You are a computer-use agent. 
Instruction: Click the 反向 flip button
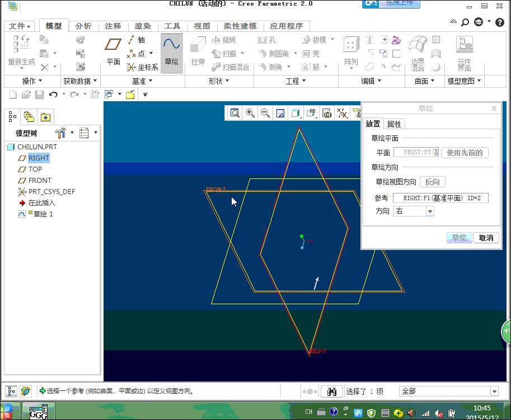pos(433,182)
